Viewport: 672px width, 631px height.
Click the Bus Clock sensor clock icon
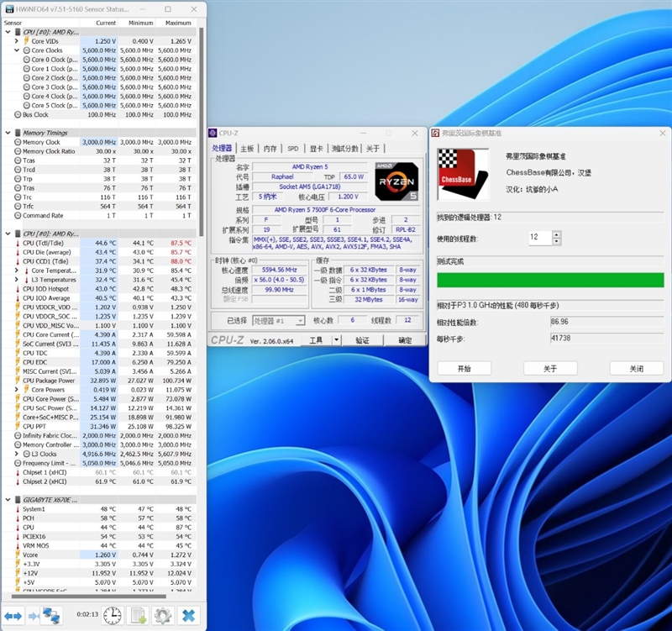18,114
